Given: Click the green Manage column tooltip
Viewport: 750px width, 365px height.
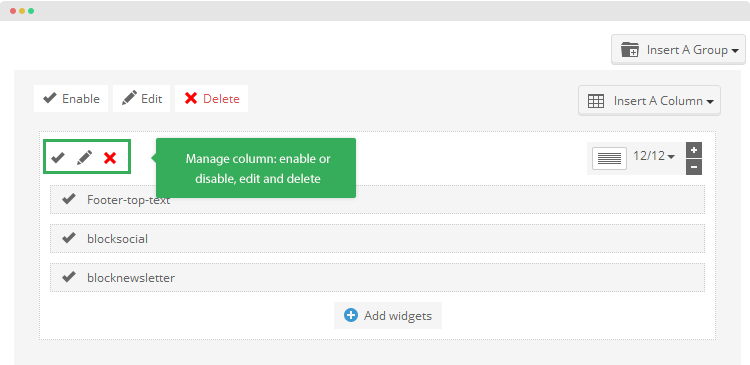Looking at the screenshot, I should [256, 168].
